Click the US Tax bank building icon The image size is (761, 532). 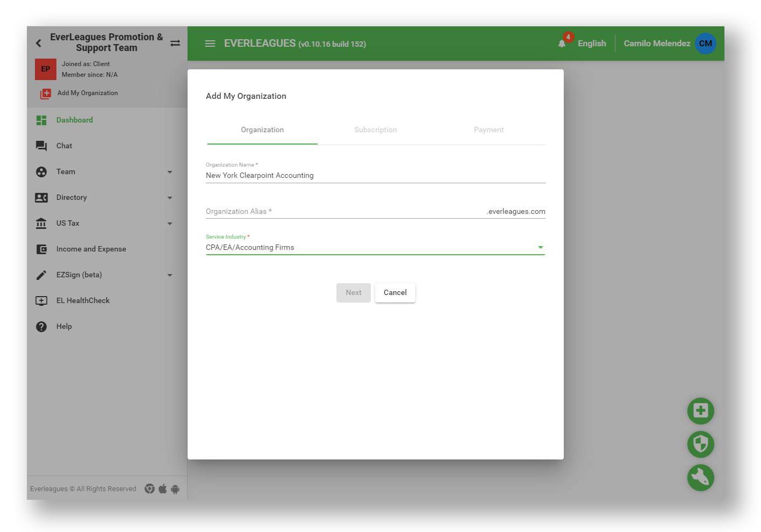point(41,224)
